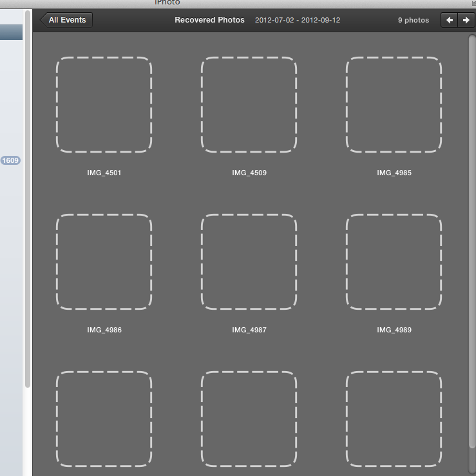This screenshot has width=476, height=476.
Task: Click the Recovered Photos event title
Action: click(209, 20)
